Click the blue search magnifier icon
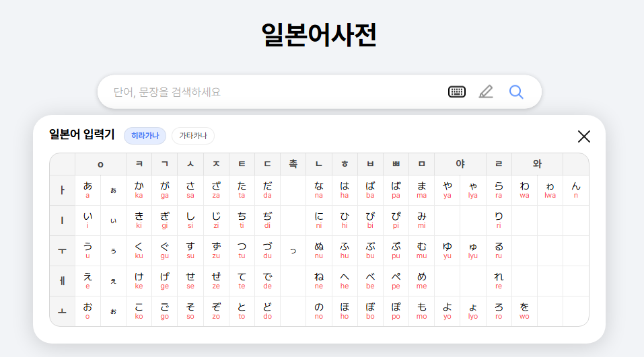 (x=516, y=91)
